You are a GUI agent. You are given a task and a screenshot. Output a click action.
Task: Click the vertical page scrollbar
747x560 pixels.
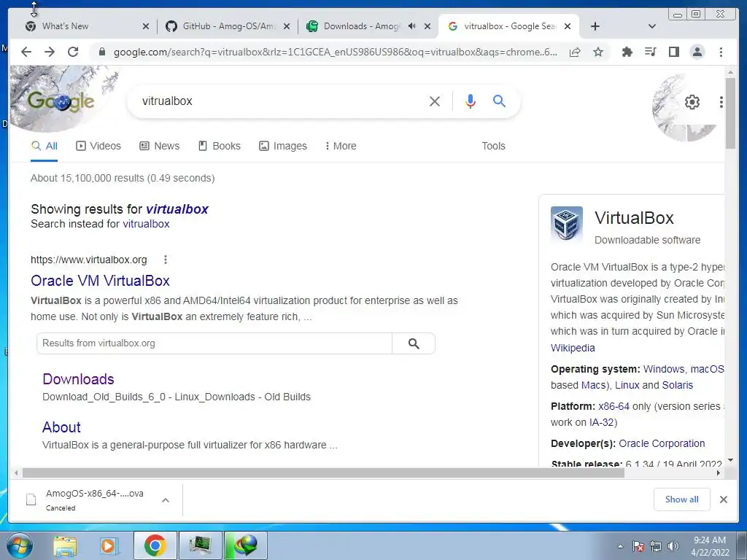click(730, 113)
